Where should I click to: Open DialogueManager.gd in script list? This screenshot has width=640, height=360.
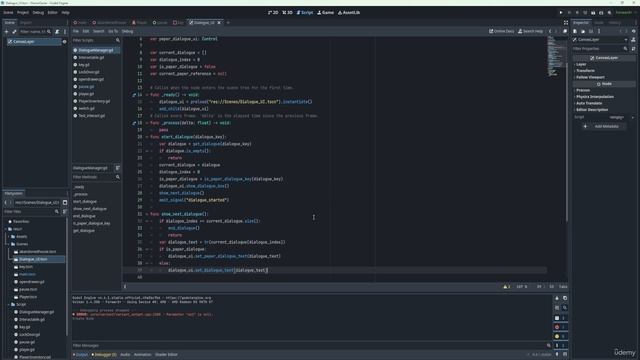[96, 50]
